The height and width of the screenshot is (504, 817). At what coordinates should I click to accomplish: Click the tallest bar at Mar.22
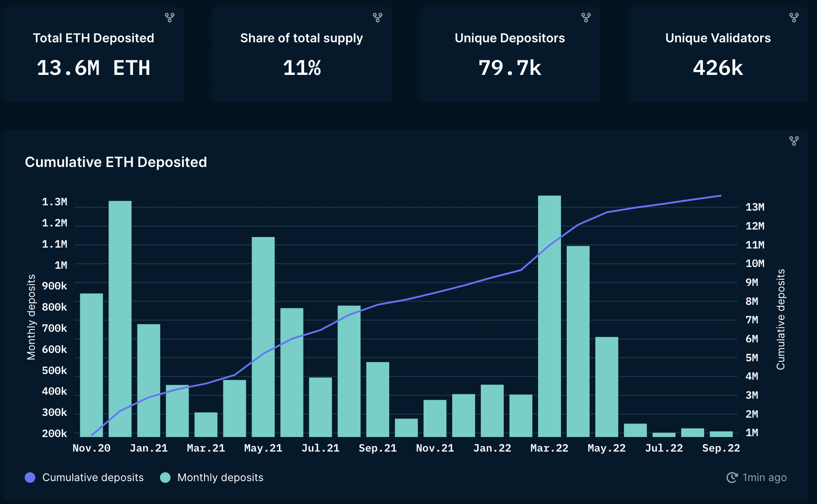[x=549, y=317]
